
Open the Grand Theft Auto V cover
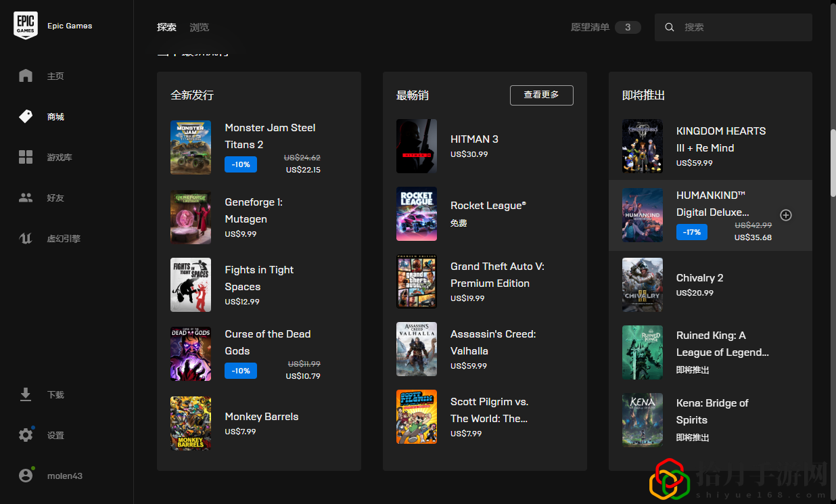tap(417, 281)
